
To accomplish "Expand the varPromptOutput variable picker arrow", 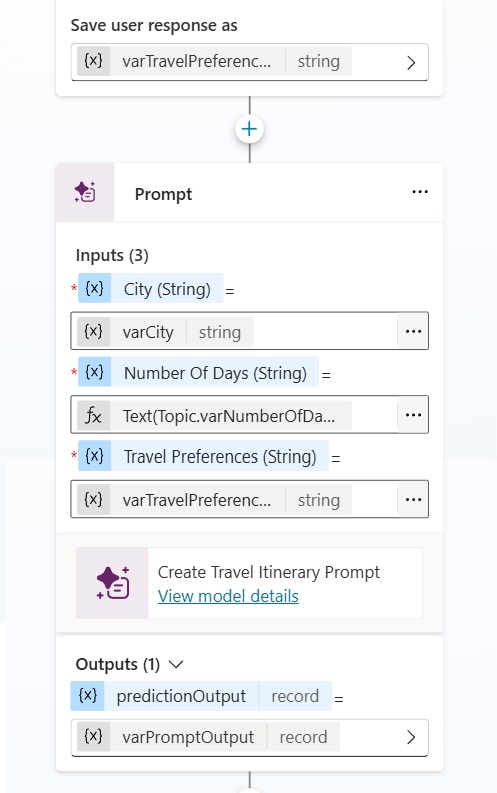I will [411, 737].
